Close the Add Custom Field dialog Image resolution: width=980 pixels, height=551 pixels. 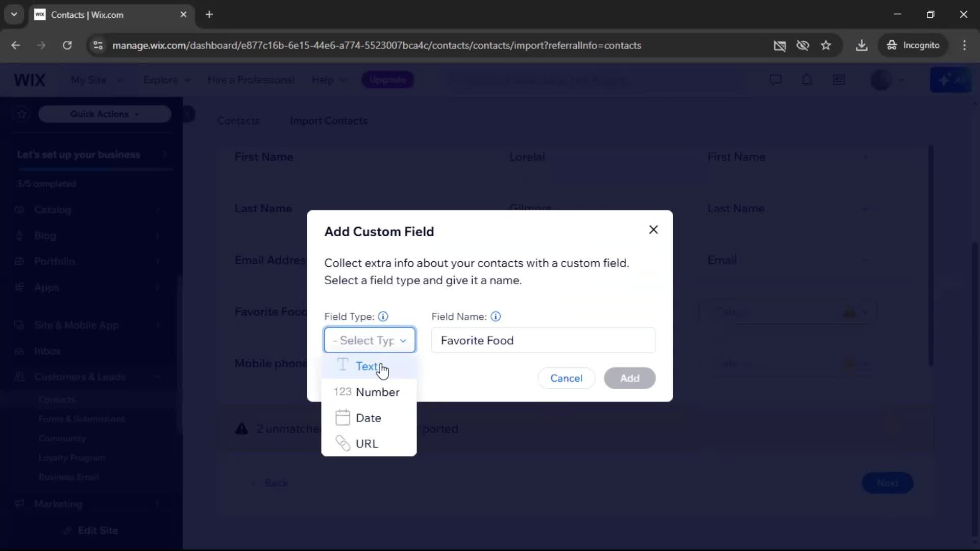click(x=653, y=230)
